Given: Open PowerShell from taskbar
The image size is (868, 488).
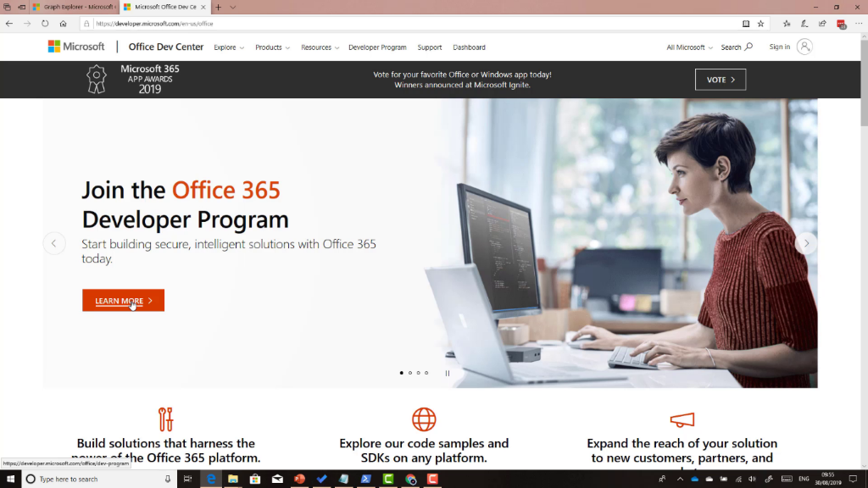Looking at the screenshot, I should (x=366, y=480).
